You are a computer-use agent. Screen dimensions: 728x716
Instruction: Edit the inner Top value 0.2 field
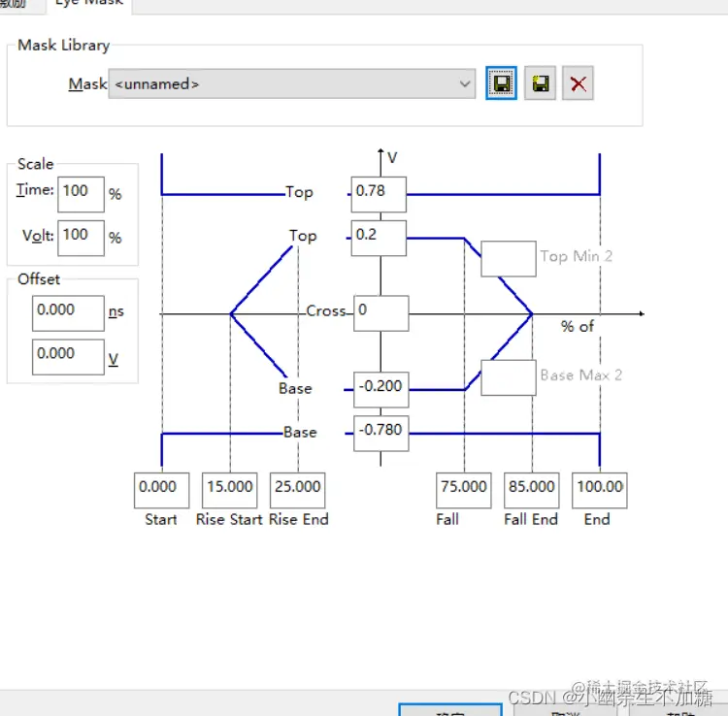pos(379,238)
